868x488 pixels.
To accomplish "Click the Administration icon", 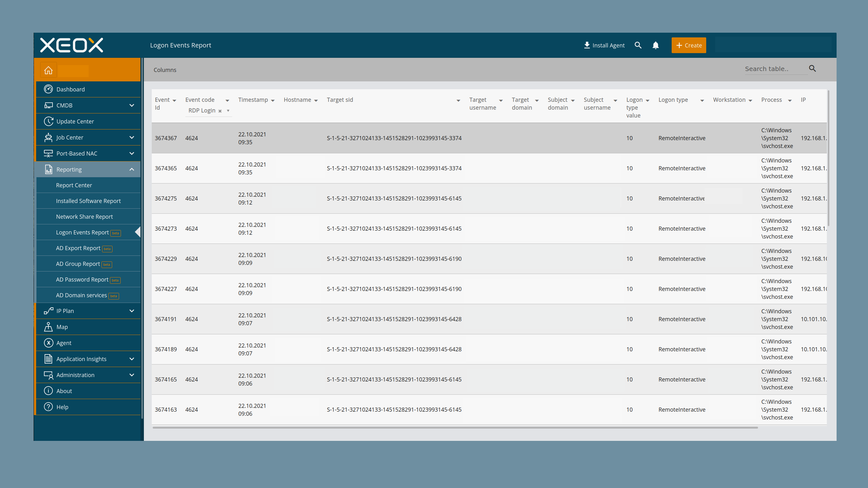I will (48, 375).
